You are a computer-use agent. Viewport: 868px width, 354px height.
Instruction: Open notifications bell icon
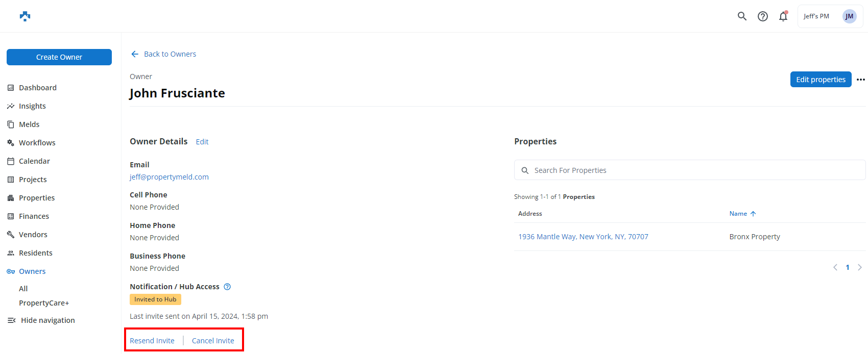click(783, 16)
